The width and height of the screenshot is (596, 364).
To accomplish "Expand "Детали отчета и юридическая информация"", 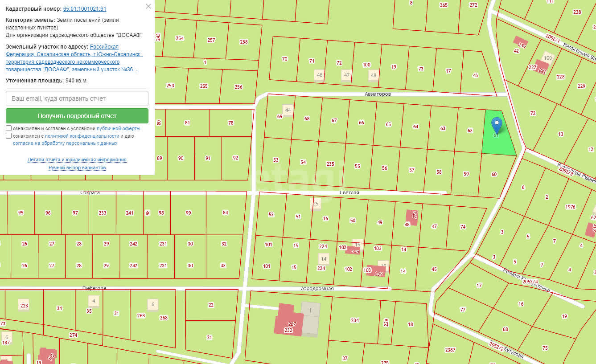I will tap(77, 160).
